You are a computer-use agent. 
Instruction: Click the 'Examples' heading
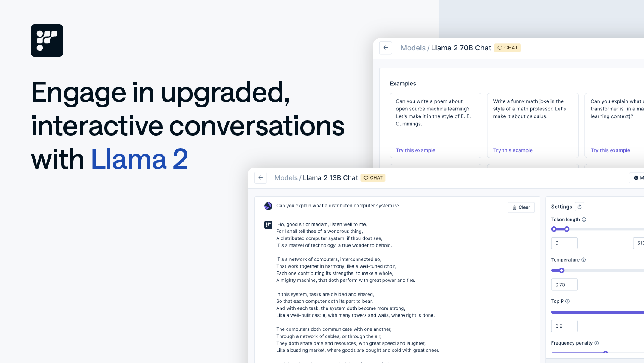click(403, 84)
